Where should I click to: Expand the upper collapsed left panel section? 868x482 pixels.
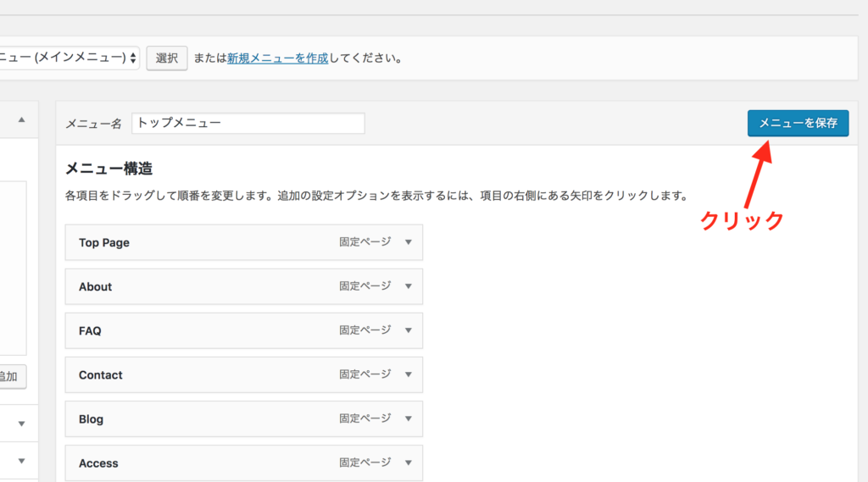21,424
